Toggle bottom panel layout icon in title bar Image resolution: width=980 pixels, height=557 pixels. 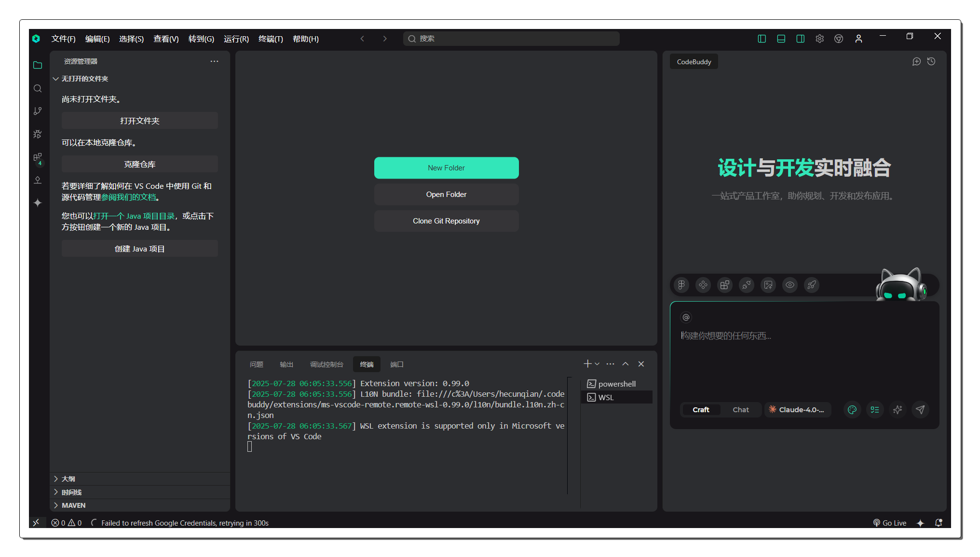click(x=781, y=39)
